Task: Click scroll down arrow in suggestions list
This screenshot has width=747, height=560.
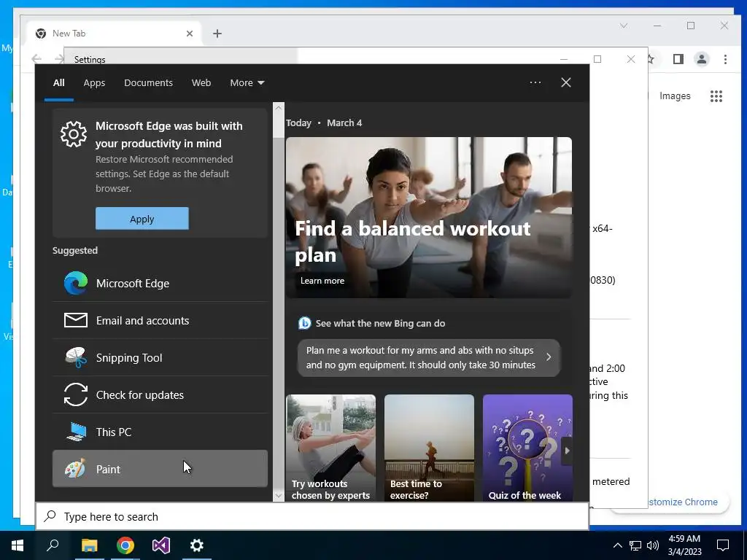Action: click(x=279, y=496)
